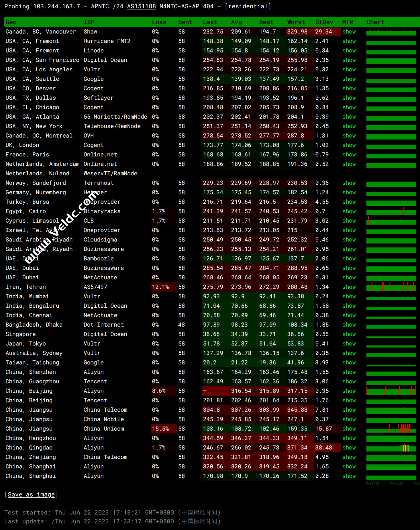Show MTR for Bangladesh, Dhaka Dot Internet

(x=349, y=325)
